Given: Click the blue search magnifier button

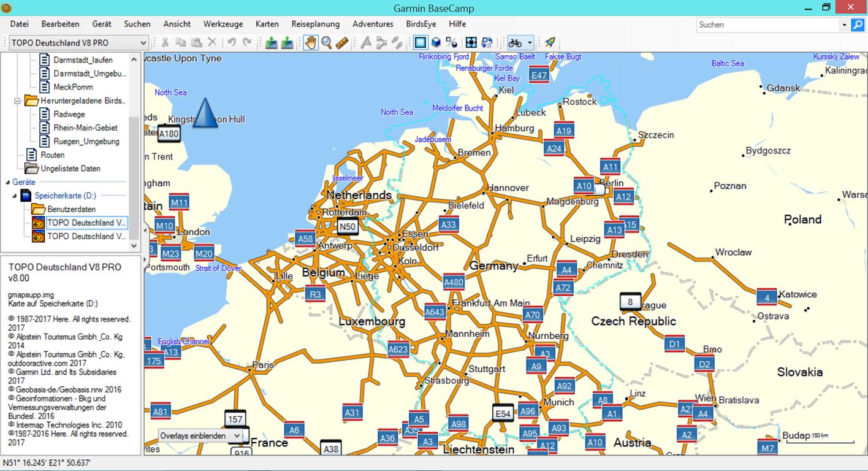Looking at the screenshot, I should tap(858, 25).
